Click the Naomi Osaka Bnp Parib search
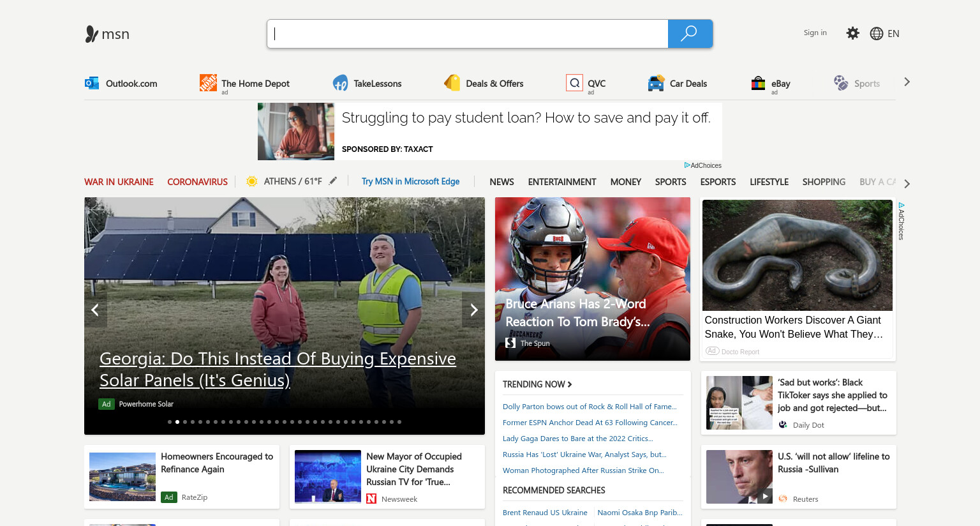Screen dimensions: 980x526 click(640, 513)
